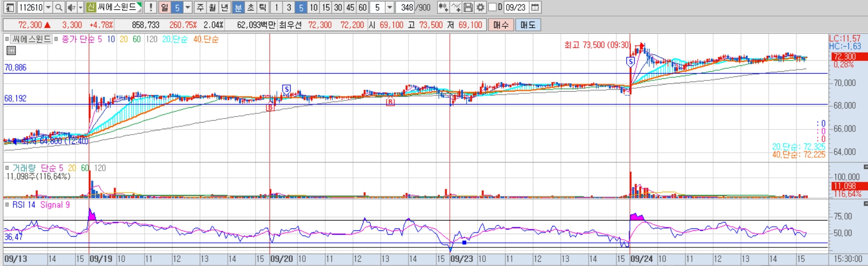
Task: Select the 일 daily chart period
Action: click(164, 7)
